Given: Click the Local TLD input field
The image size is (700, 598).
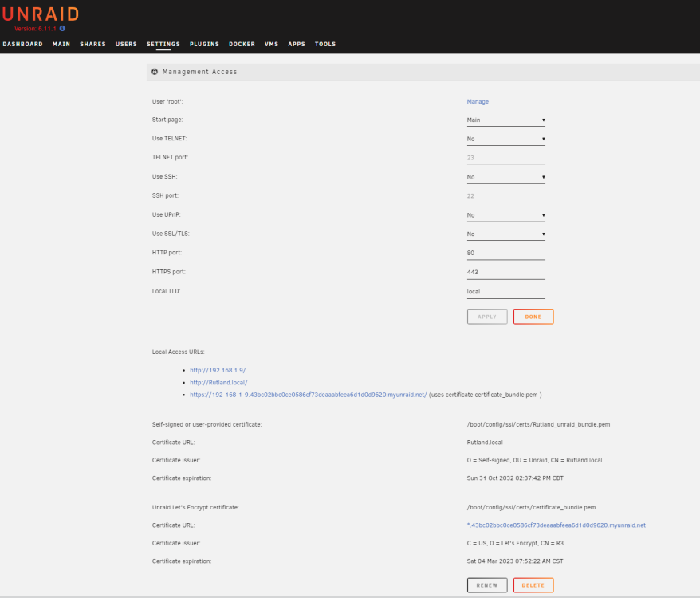Looking at the screenshot, I should point(505,292).
